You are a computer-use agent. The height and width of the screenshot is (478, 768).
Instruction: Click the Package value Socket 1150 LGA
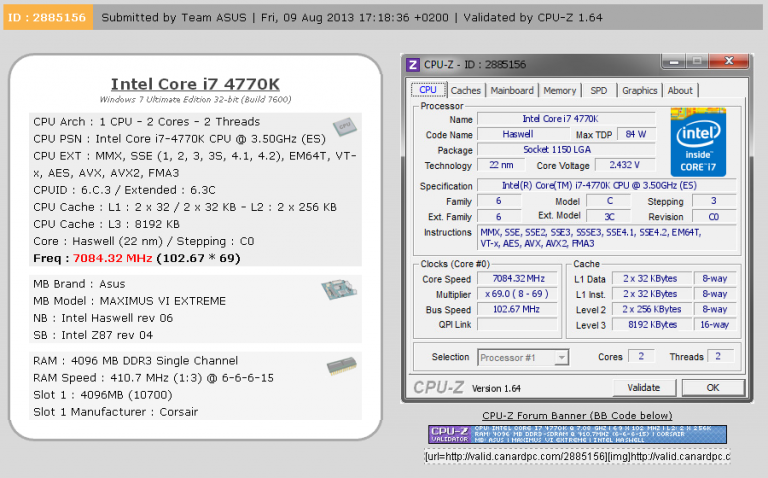(x=566, y=149)
